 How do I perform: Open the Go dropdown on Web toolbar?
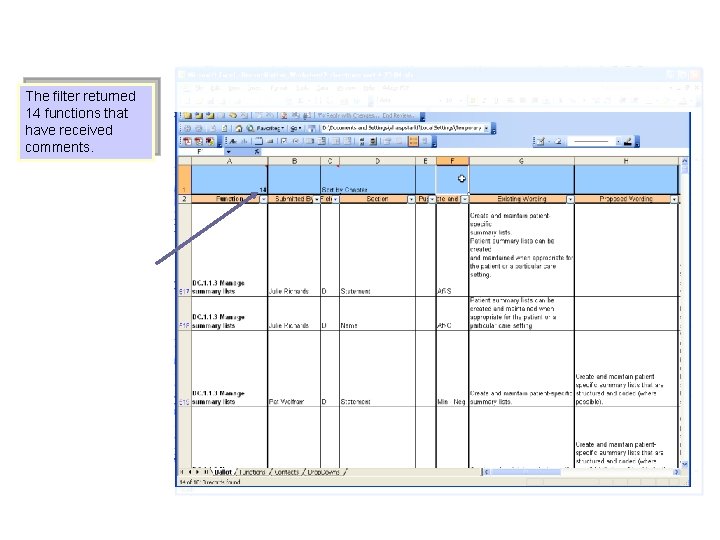(296, 128)
